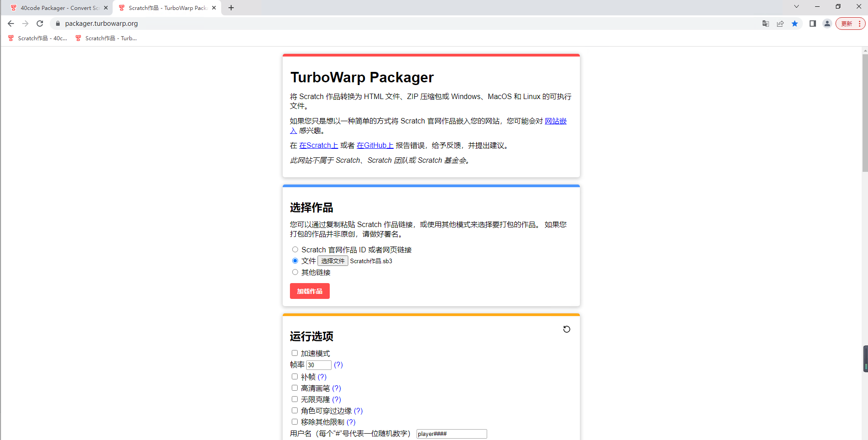Open the Scratch作品 - Turb... bookmark

point(106,38)
